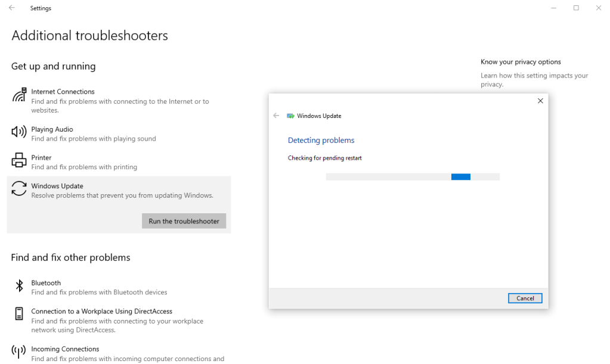Viewport: 610px width, 364px height.
Task: Expand the Bluetooth troubleshooter item
Action: click(x=118, y=287)
